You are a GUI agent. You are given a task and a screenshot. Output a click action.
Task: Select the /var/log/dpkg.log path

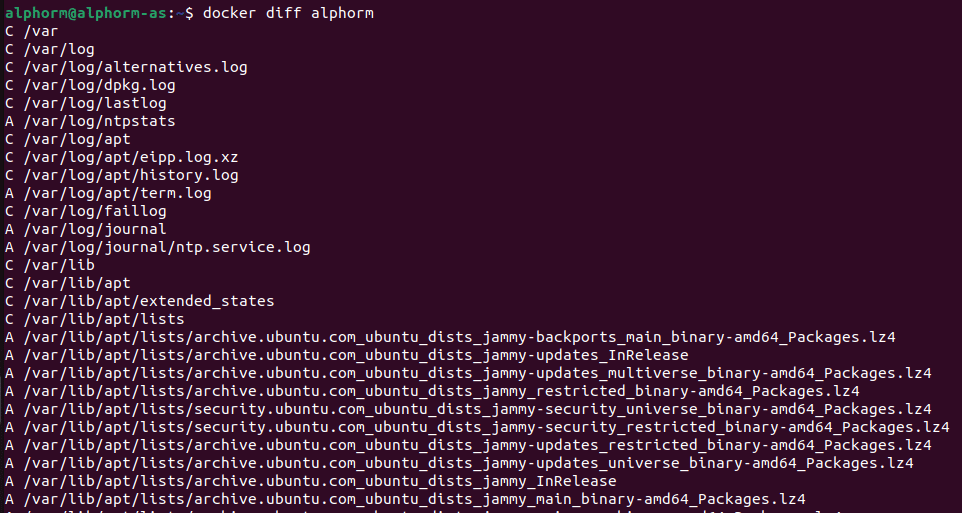(x=100, y=85)
